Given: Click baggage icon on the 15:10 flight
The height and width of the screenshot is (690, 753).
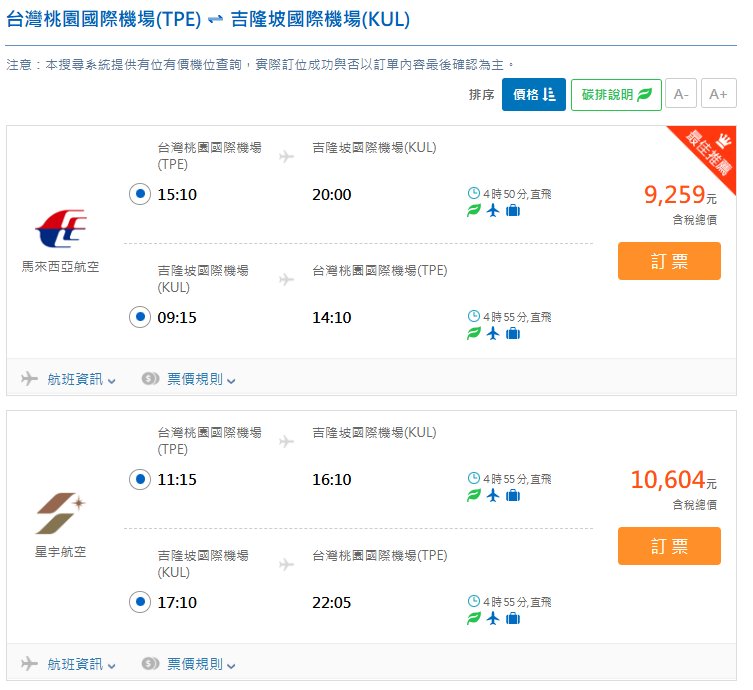Looking at the screenshot, I should coord(513,210).
